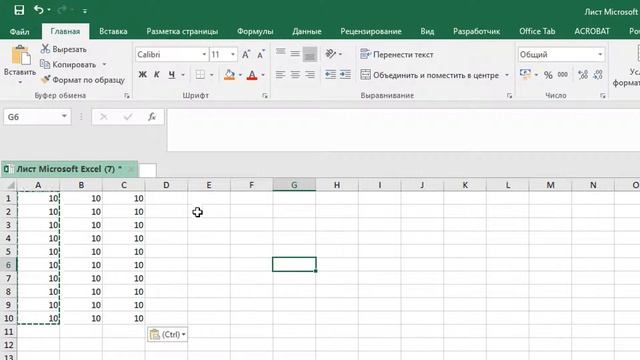The image size is (640, 360).
Task: Open the Общий number format dropdown
Action: pyautogui.click(x=600, y=55)
